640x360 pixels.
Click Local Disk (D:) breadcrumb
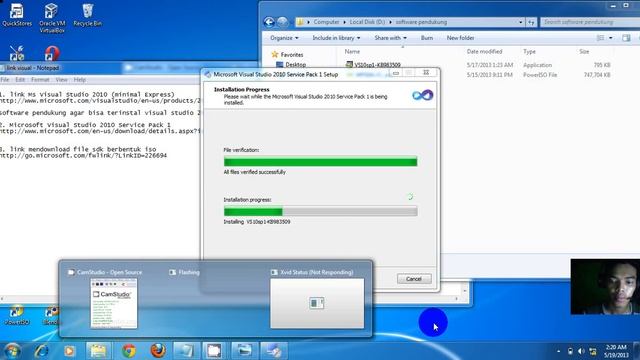coord(367,22)
